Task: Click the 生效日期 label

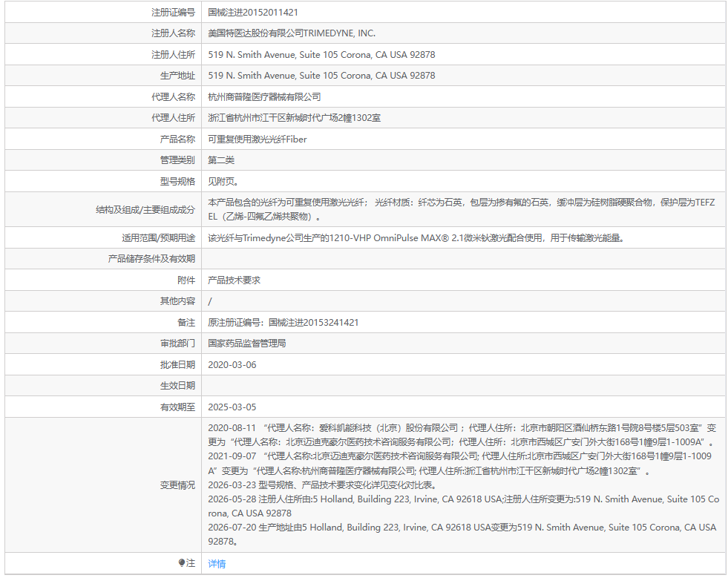Action: tap(178, 386)
